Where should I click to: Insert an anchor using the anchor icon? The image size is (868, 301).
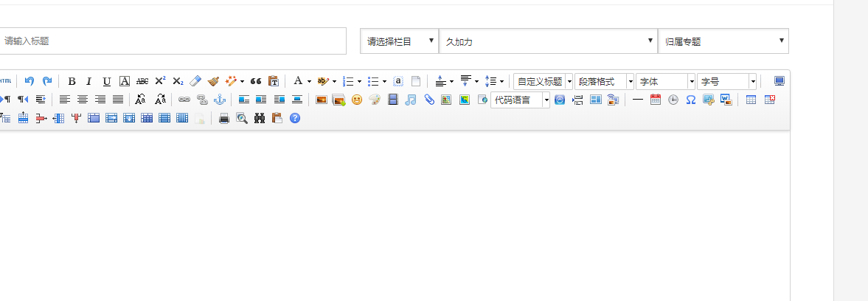[x=219, y=100]
